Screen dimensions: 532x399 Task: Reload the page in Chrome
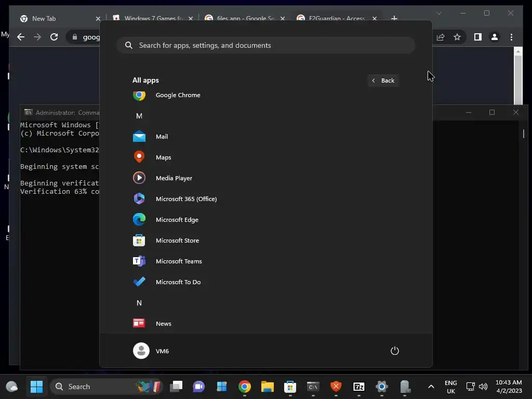54,37
